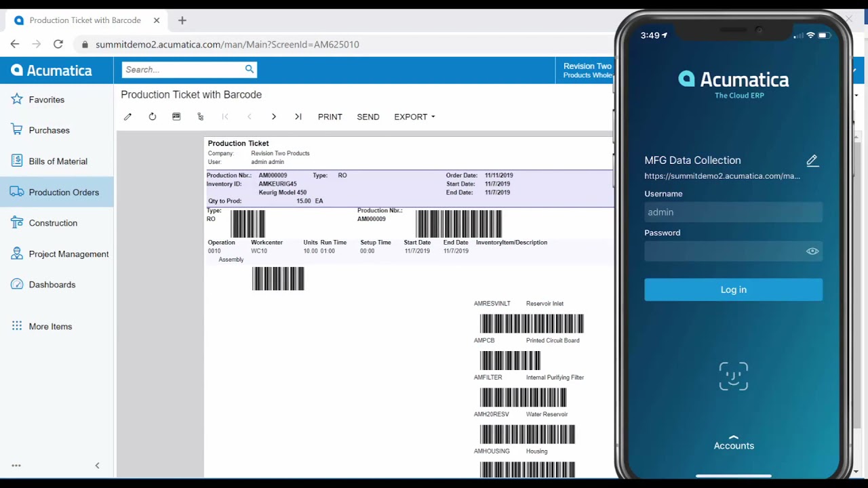The width and height of the screenshot is (868, 488).
Task: Tap the Log in button
Action: pos(734,289)
